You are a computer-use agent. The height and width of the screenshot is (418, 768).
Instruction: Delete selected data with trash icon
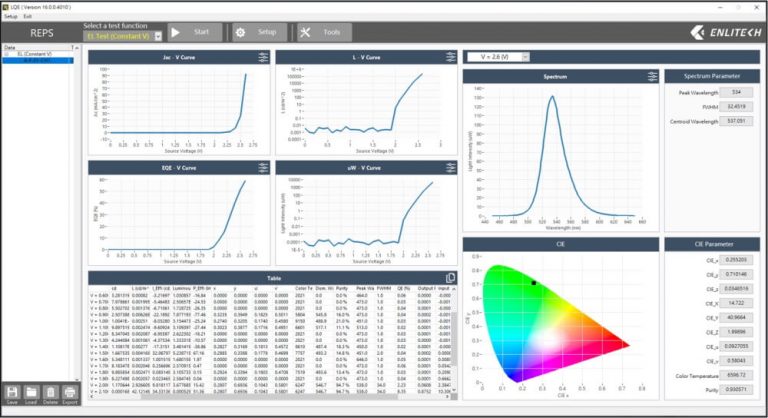[50, 393]
